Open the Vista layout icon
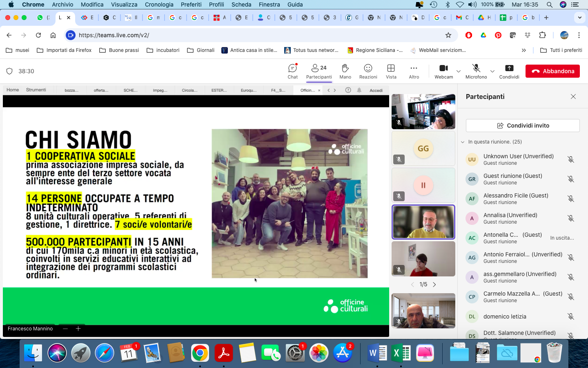This screenshot has height=368, width=588. [x=391, y=68]
